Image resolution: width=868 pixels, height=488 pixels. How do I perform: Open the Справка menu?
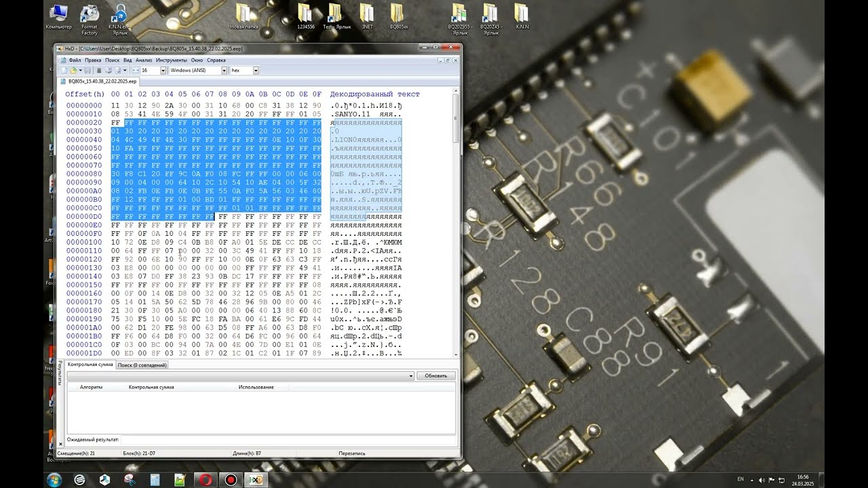click(216, 60)
